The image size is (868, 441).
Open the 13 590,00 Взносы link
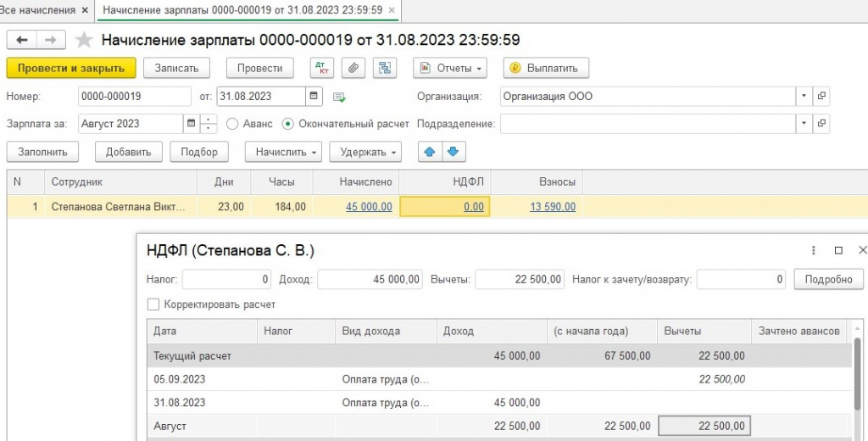(x=553, y=207)
